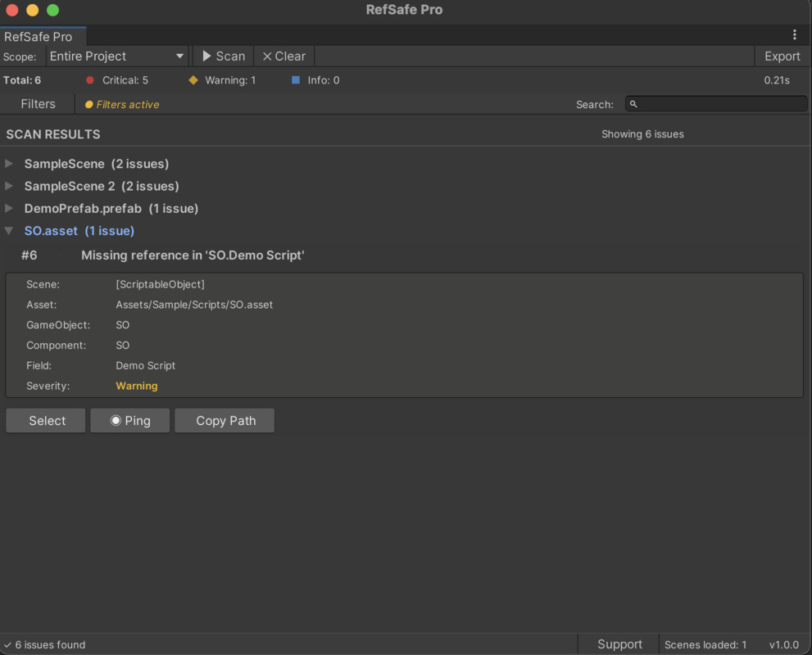Click the SCAN RESULTS heading

(x=53, y=134)
